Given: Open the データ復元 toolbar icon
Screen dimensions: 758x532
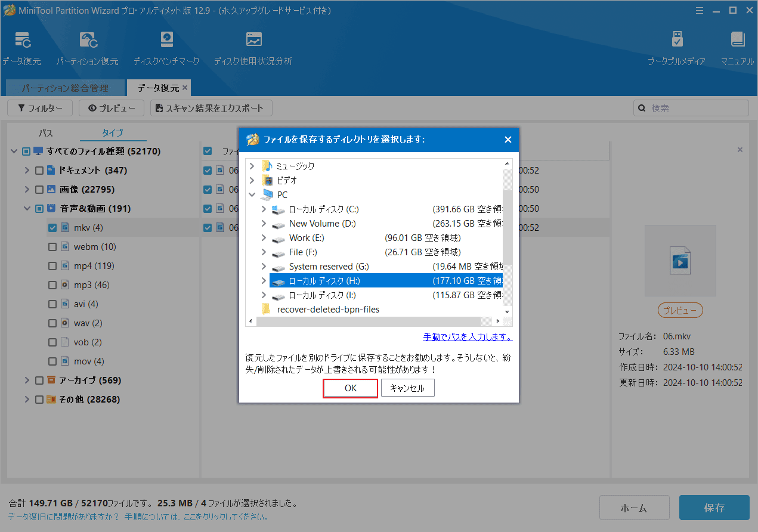Looking at the screenshot, I should tap(22, 40).
